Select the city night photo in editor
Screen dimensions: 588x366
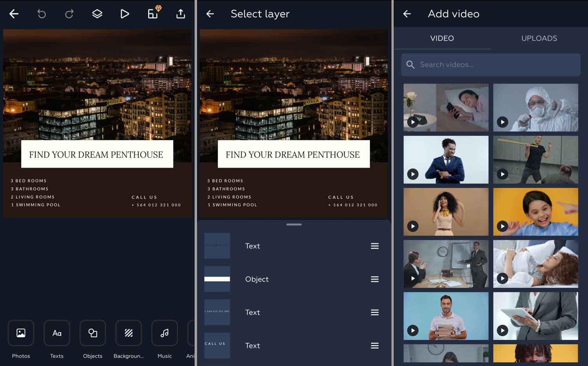pyautogui.click(x=97, y=84)
